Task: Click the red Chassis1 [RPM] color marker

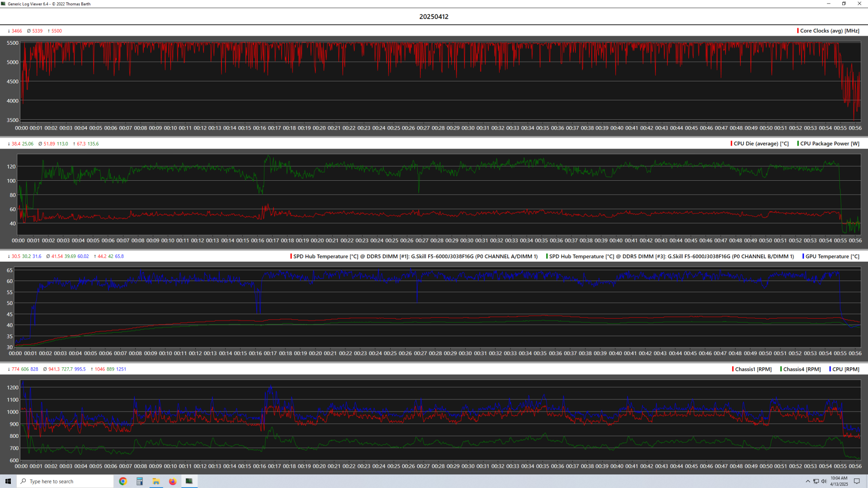Action: pos(733,369)
